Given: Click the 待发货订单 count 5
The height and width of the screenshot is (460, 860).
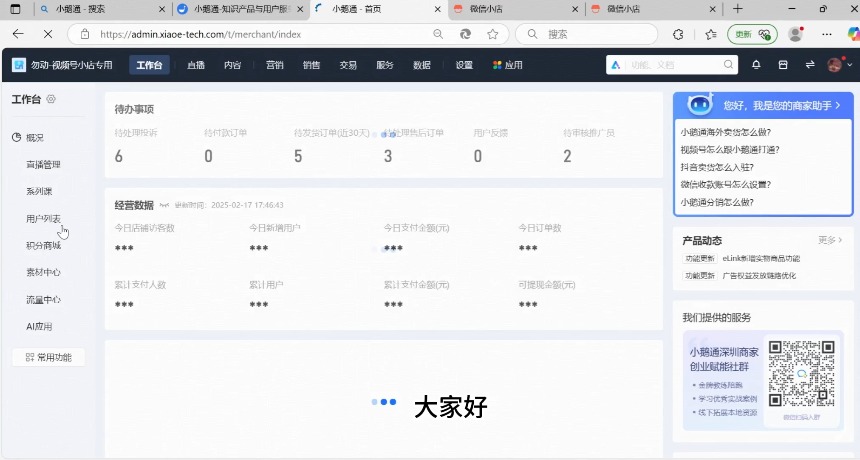Looking at the screenshot, I should (x=298, y=156).
